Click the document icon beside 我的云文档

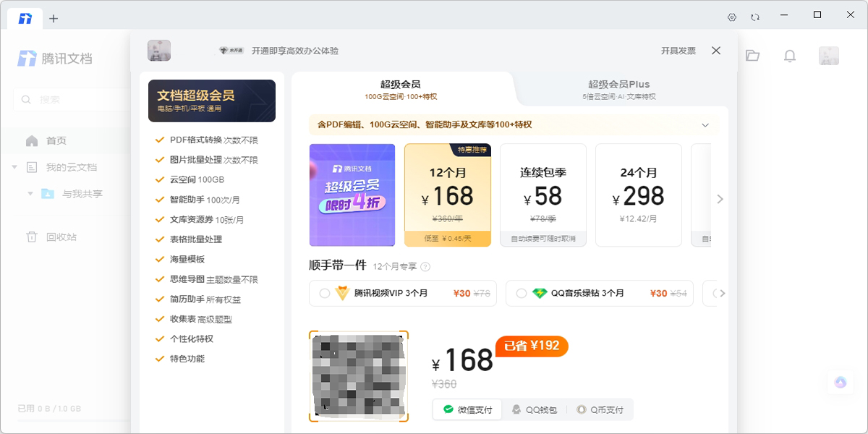coord(32,167)
